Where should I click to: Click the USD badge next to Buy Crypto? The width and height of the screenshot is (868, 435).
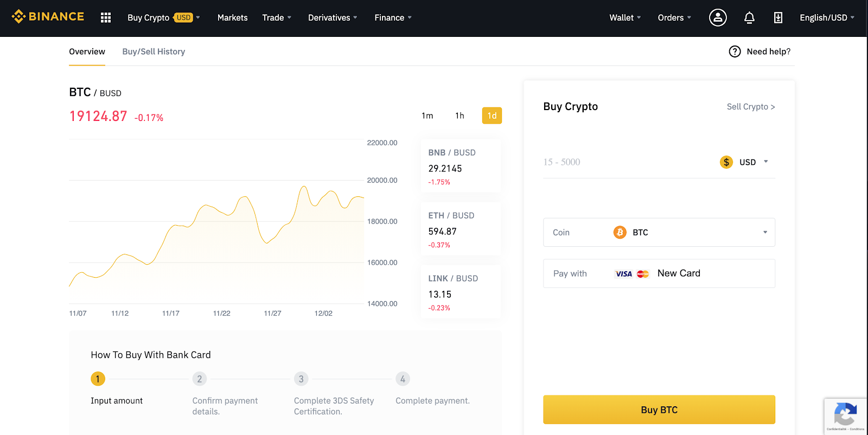click(x=183, y=18)
